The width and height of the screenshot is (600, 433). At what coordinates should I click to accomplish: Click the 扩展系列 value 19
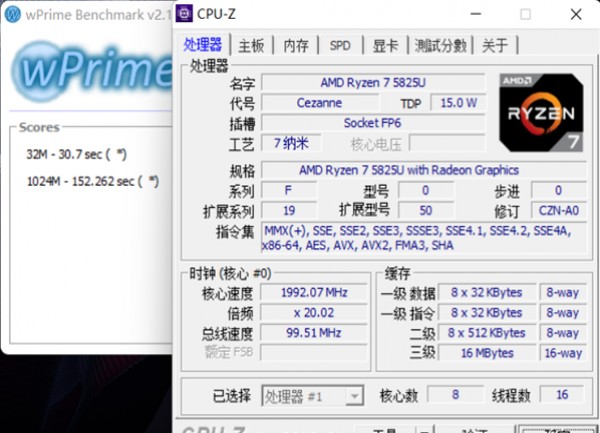[289, 211]
